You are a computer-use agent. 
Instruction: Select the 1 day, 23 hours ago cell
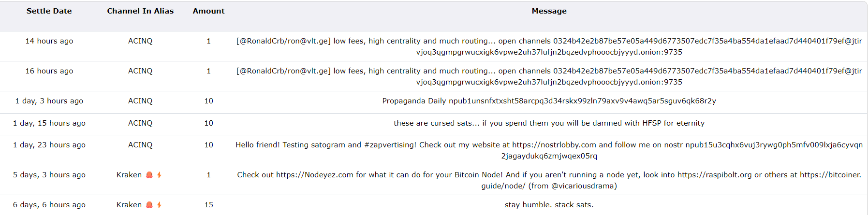(49, 145)
